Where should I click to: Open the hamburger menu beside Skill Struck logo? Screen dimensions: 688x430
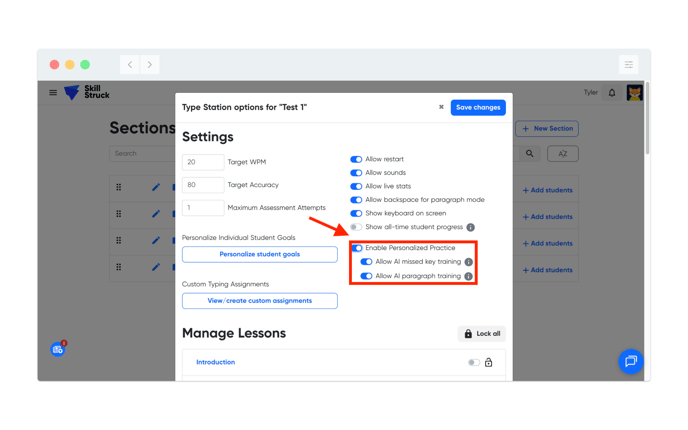click(x=53, y=93)
